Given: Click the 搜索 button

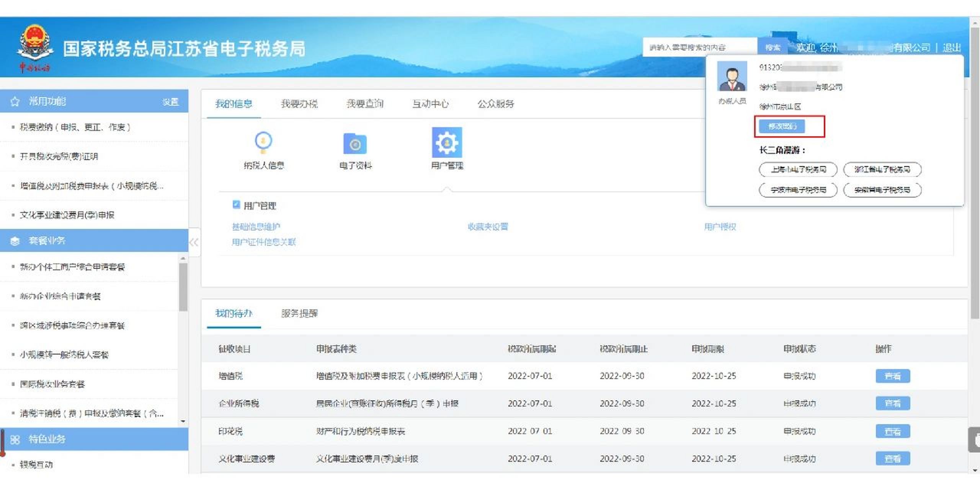Looking at the screenshot, I should pos(773,47).
